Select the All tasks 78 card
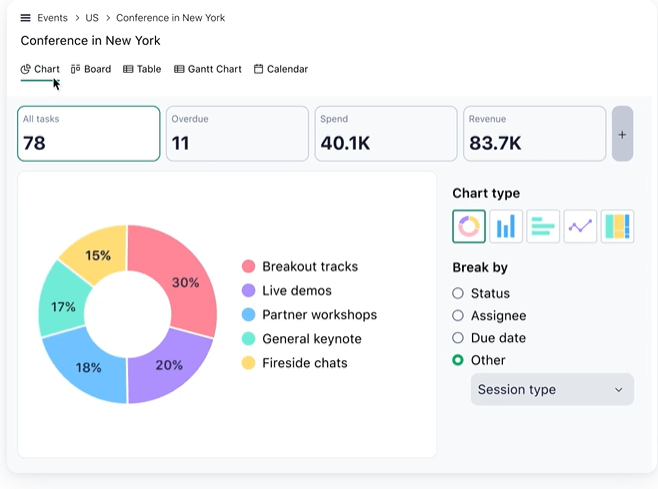This screenshot has height=489, width=658. tap(89, 134)
